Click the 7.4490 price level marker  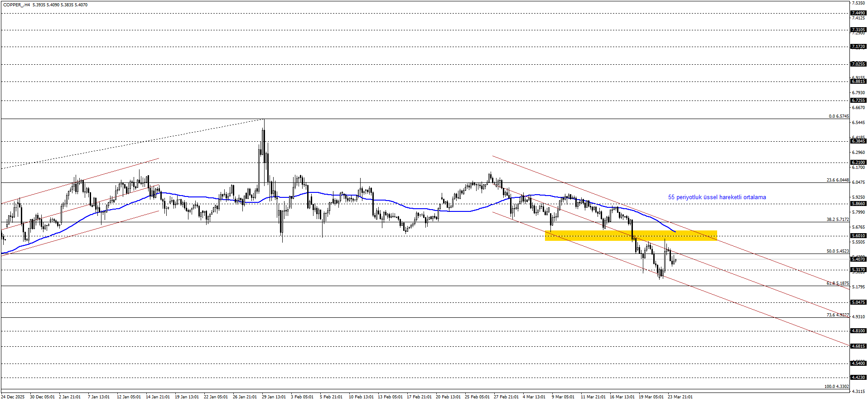click(858, 13)
